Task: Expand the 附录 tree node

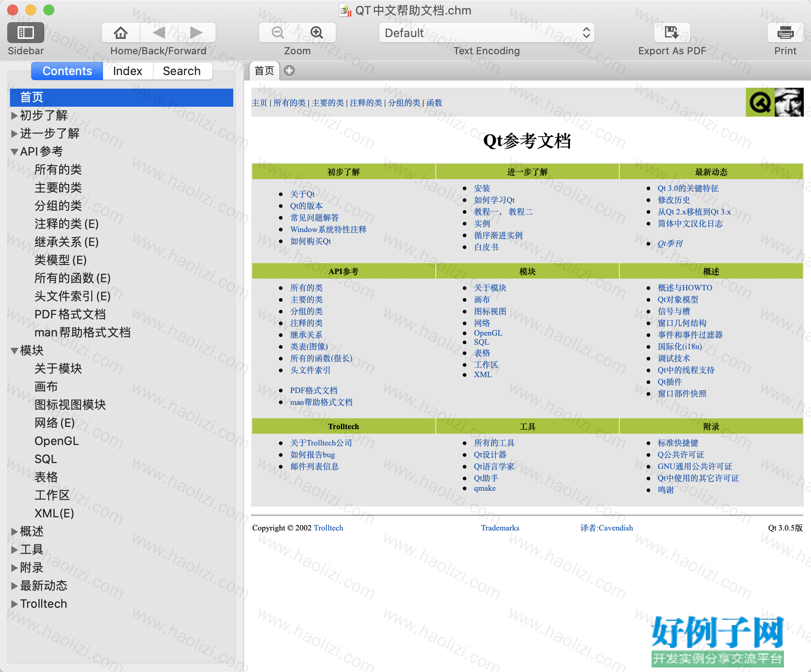Action: tap(14, 568)
